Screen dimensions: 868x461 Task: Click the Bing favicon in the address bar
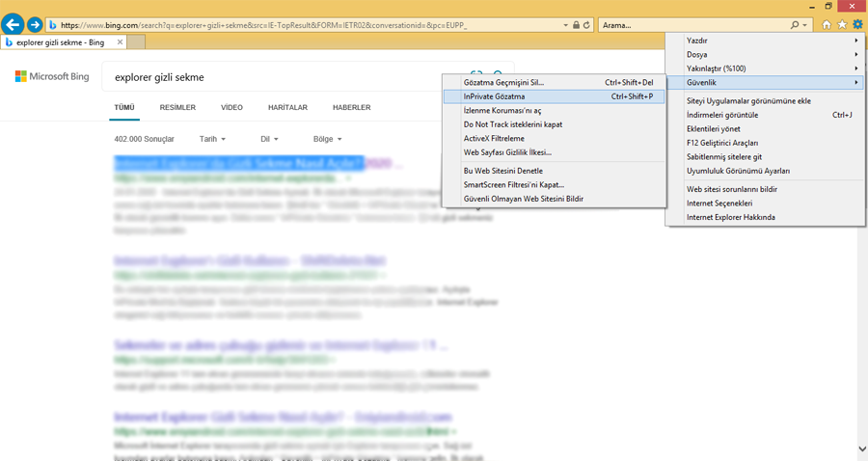coord(53,25)
